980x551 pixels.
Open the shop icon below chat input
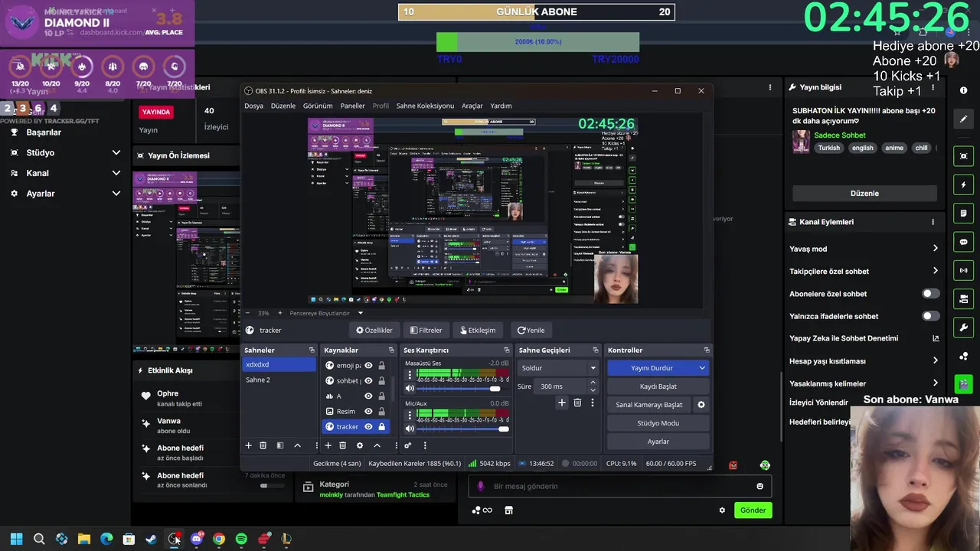(x=508, y=510)
